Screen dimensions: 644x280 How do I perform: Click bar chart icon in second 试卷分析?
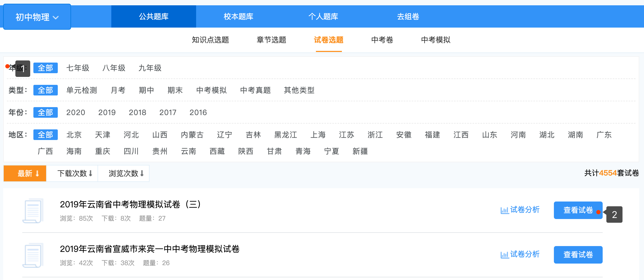coord(504,255)
